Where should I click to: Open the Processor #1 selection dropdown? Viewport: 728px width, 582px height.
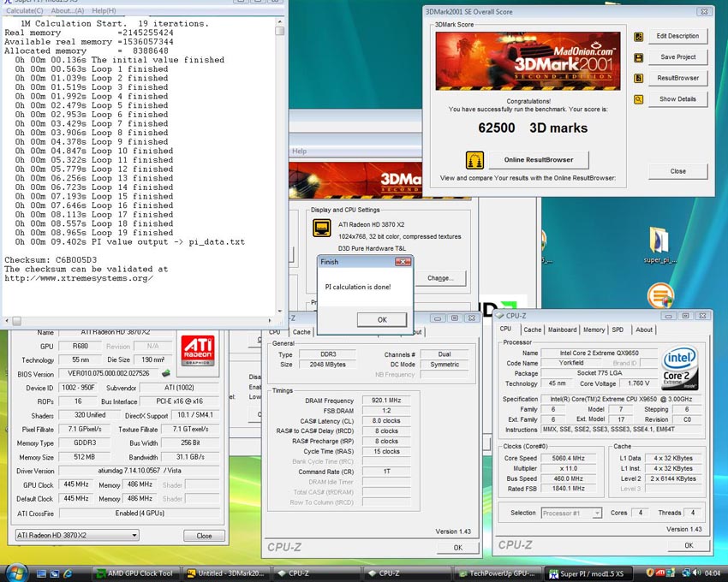[x=571, y=513]
